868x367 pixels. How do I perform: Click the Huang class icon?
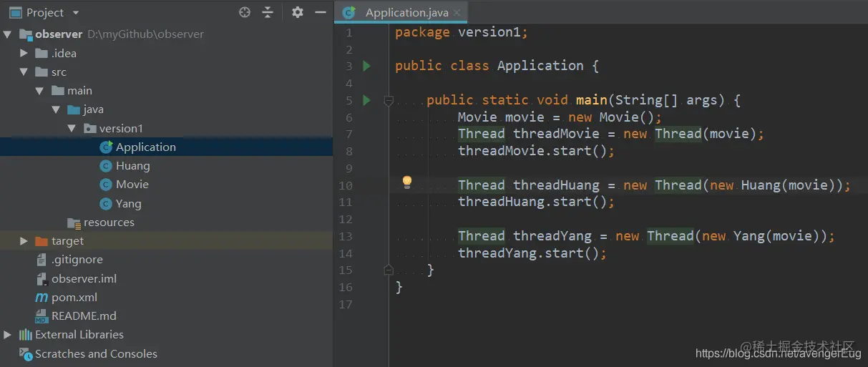pos(106,166)
